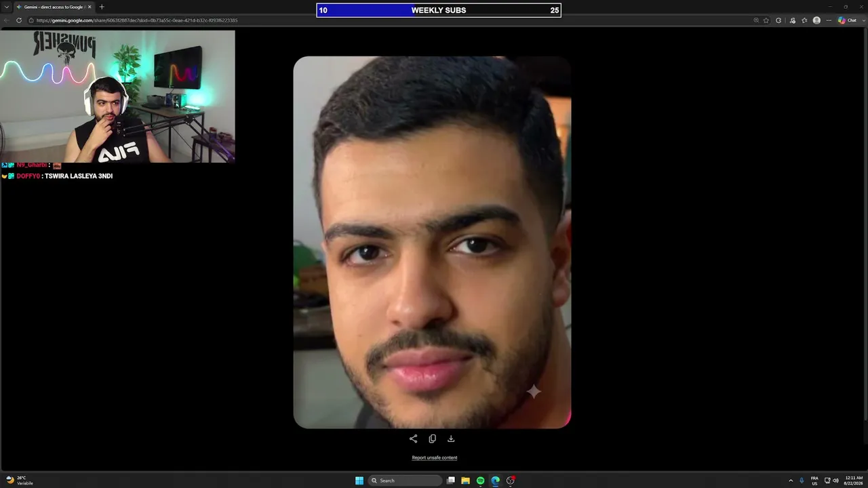Share the generated Gemini image
The image size is (868, 488).
click(413, 439)
